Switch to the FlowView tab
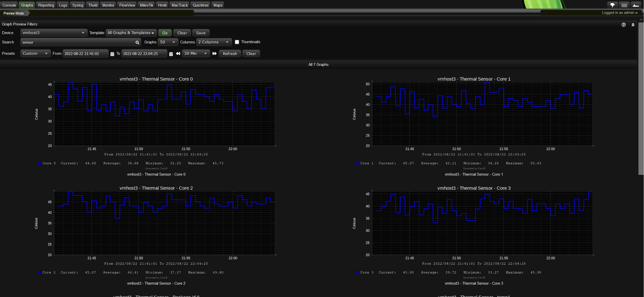The height and width of the screenshot is (297, 644). tap(127, 5)
